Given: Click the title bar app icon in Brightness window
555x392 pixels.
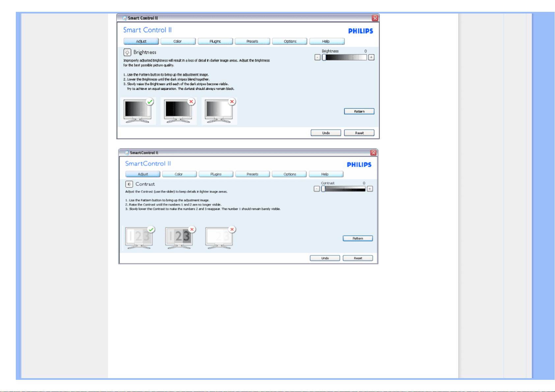Looking at the screenshot, I should coord(125,18).
